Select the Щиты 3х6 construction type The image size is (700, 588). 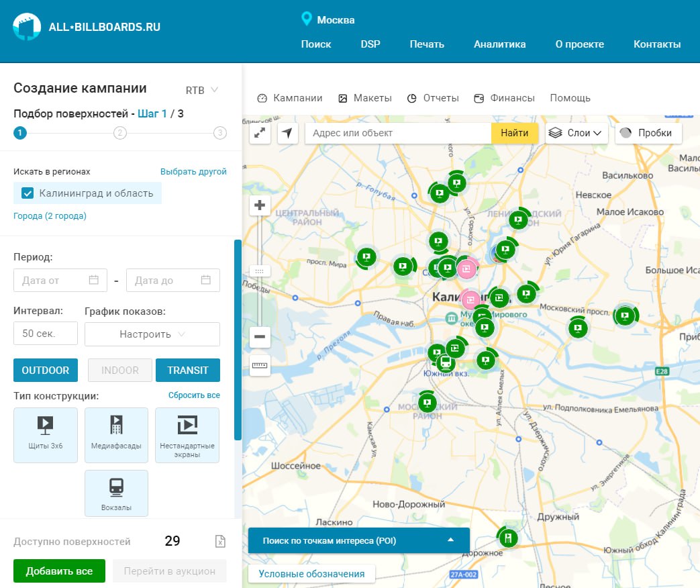46,435
